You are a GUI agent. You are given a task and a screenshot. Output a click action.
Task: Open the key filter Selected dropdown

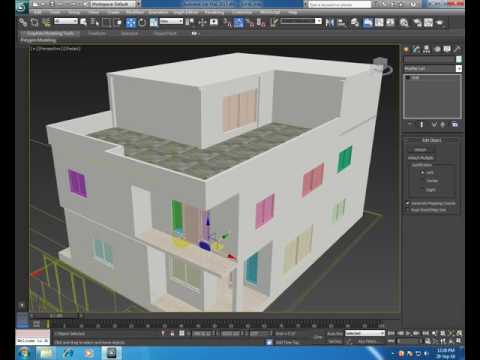click(365, 333)
